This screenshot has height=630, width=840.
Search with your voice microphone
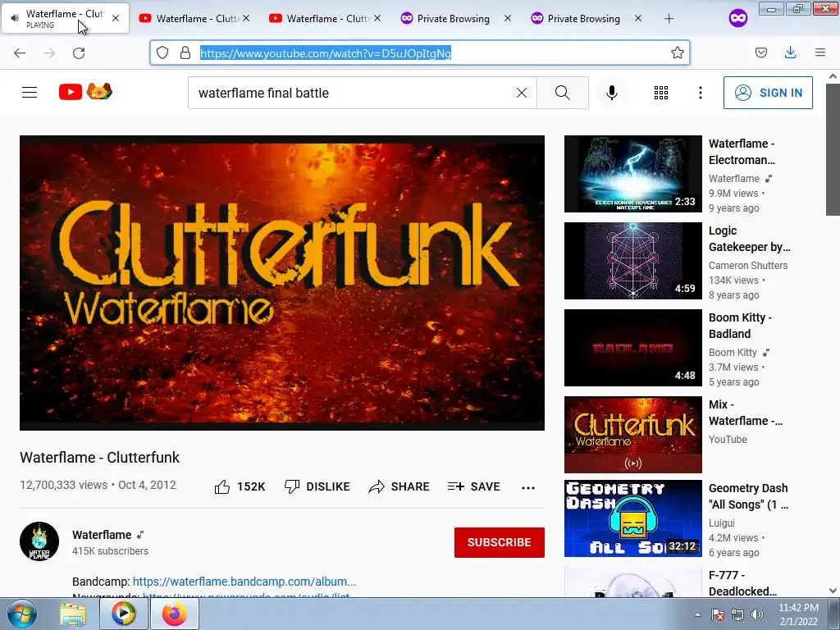click(x=612, y=93)
